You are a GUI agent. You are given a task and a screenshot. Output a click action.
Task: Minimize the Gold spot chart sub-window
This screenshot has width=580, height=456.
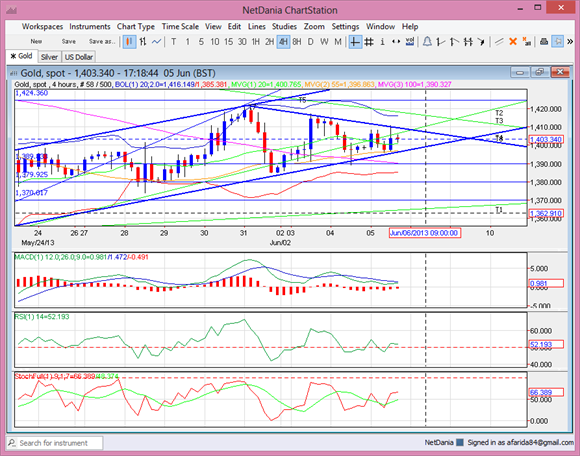[520, 72]
